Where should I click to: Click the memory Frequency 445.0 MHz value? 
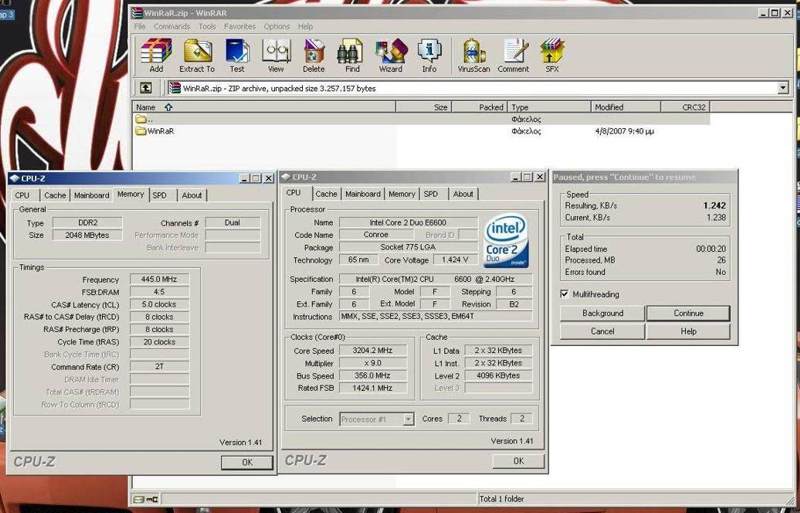click(x=159, y=280)
